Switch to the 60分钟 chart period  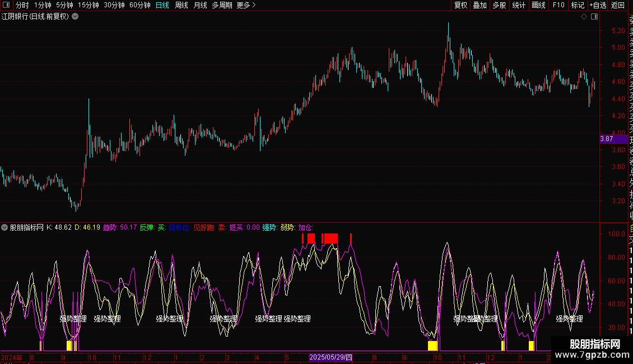pyautogui.click(x=139, y=5)
